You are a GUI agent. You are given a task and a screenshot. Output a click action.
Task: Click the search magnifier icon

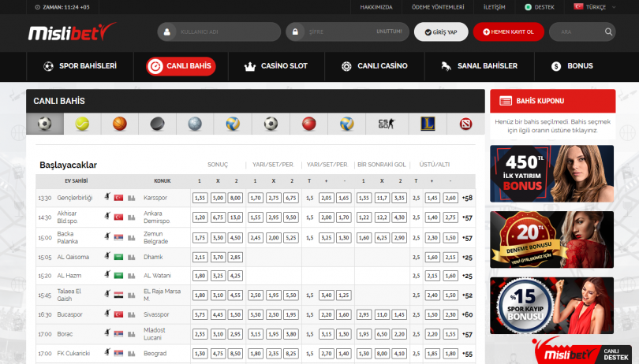608,32
